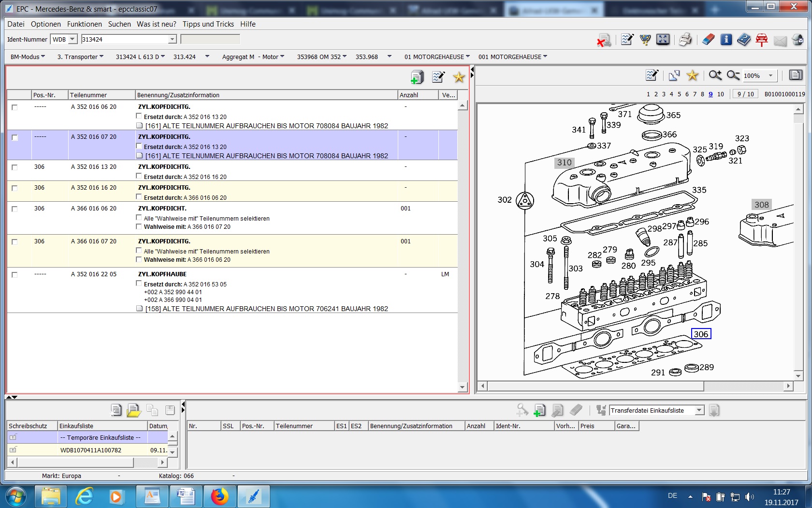
Task: Click the shopping cart filter icon
Action: coord(645,40)
